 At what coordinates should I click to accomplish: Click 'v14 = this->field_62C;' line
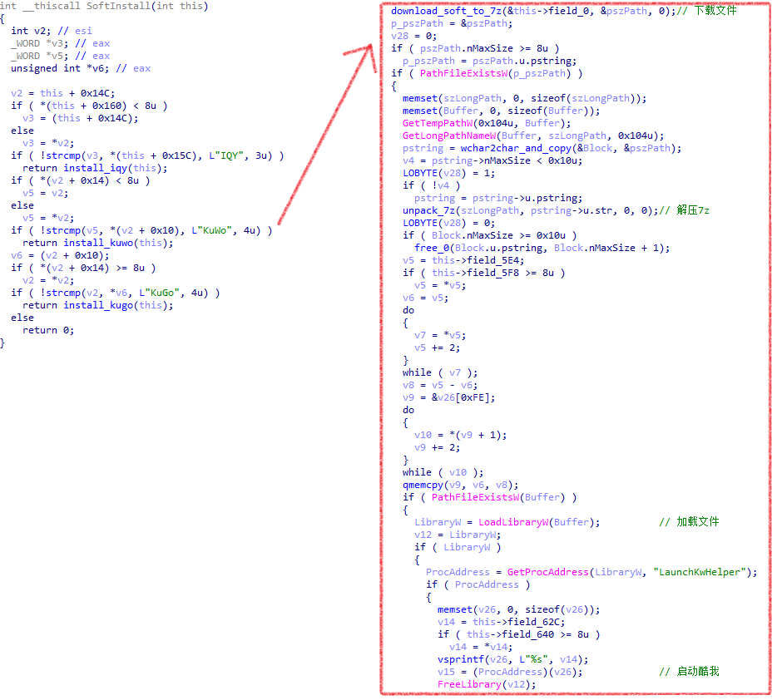501,622
